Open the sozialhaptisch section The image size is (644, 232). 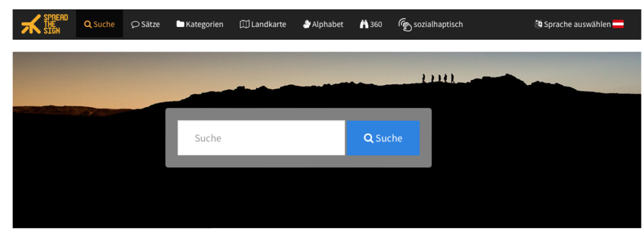pyautogui.click(x=430, y=25)
